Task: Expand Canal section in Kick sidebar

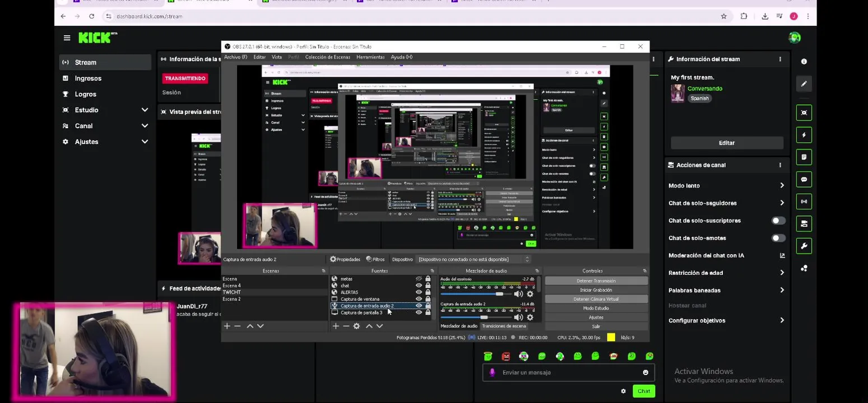Action: (x=145, y=126)
